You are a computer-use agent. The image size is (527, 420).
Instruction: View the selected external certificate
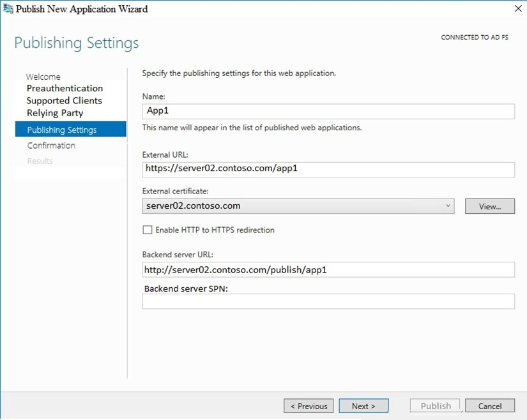pos(490,206)
